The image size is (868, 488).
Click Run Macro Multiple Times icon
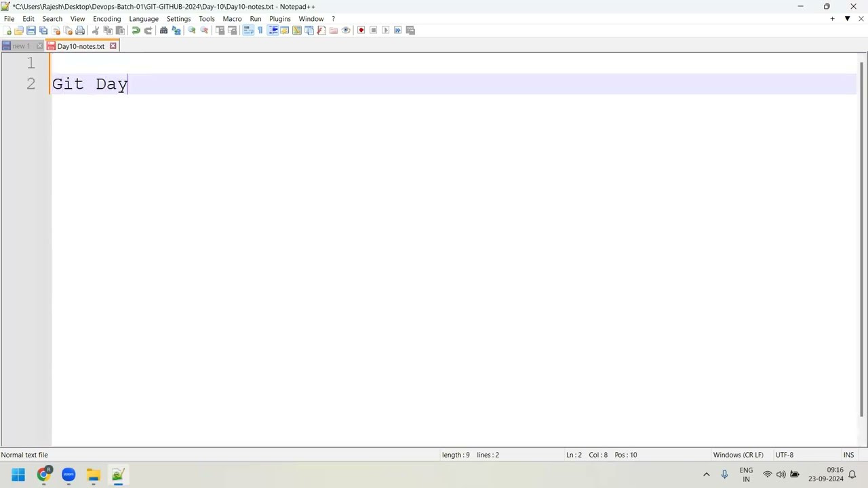click(x=398, y=30)
